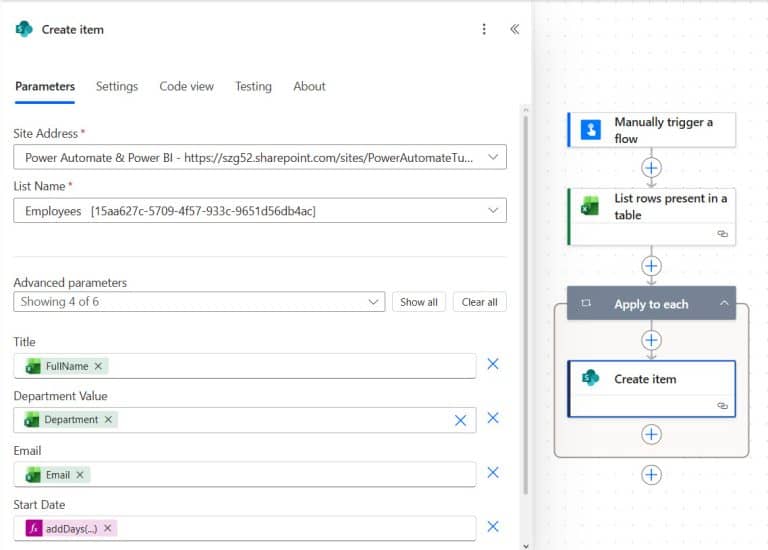Open the About tab
The height and width of the screenshot is (550, 768).
coord(309,87)
